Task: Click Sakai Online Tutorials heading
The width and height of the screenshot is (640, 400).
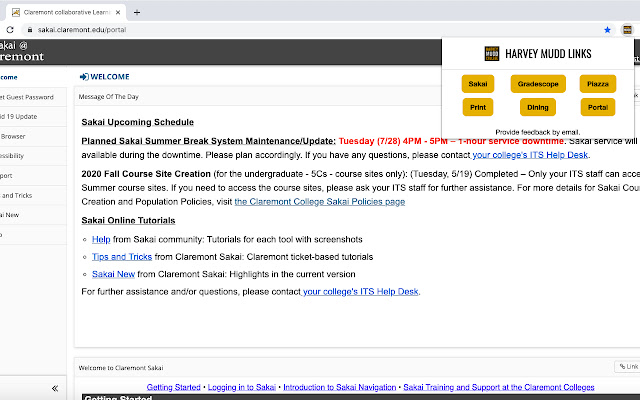Action: click(x=128, y=220)
